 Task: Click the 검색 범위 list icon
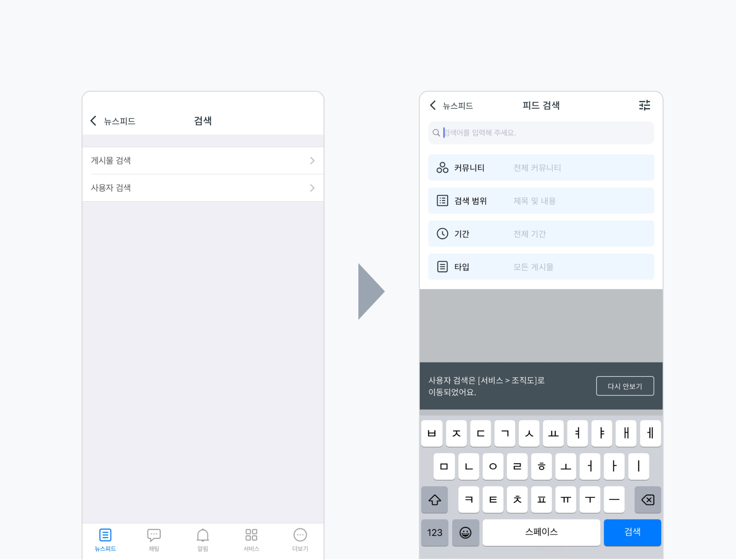(x=442, y=201)
